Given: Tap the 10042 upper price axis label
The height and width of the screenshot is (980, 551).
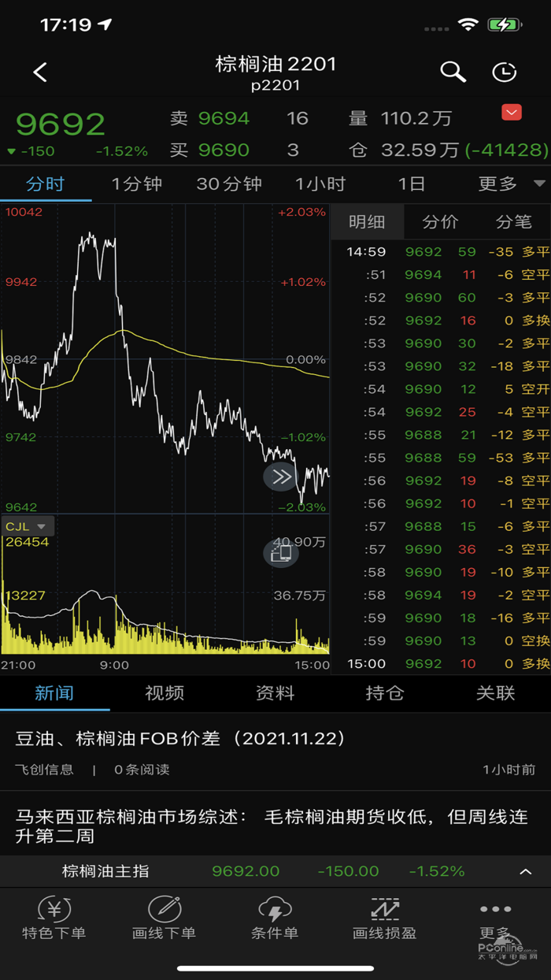Looking at the screenshot, I should (24, 212).
